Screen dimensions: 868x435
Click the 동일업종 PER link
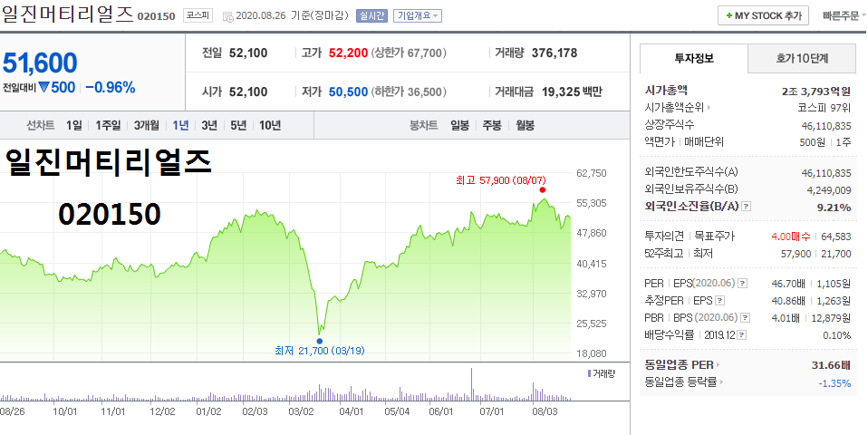[679, 365]
